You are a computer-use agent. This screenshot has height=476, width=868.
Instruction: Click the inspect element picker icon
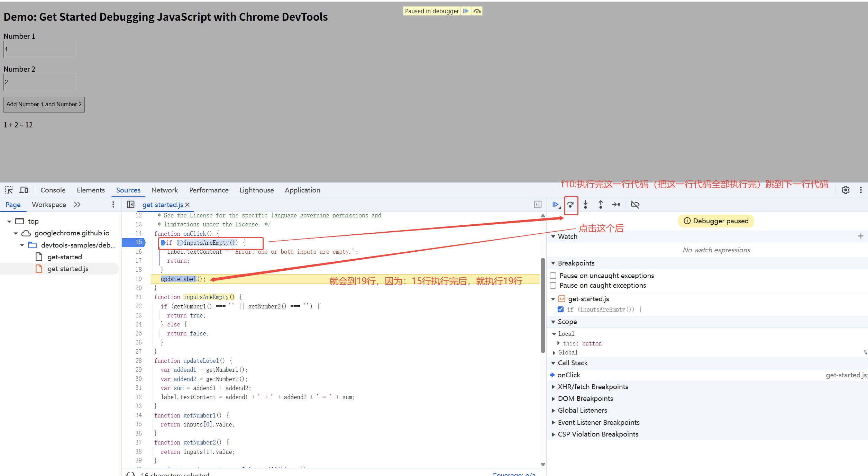[x=9, y=190]
